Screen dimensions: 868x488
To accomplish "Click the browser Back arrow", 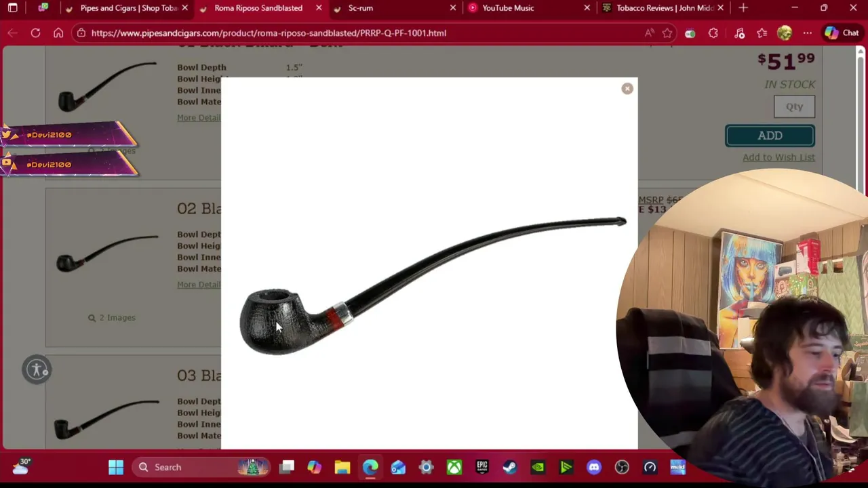I will (x=12, y=33).
